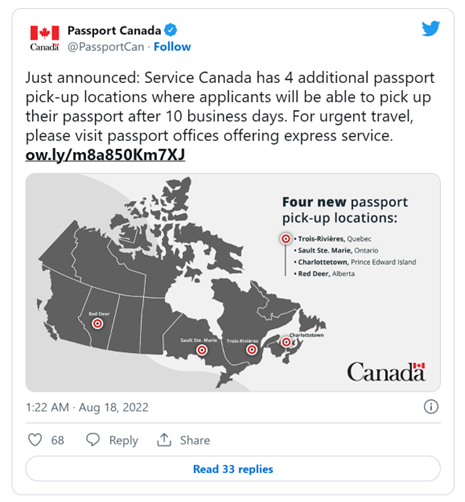Click the Sault Ste. Marie map marker
465x502 pixels.
click(x=202, y=350)
